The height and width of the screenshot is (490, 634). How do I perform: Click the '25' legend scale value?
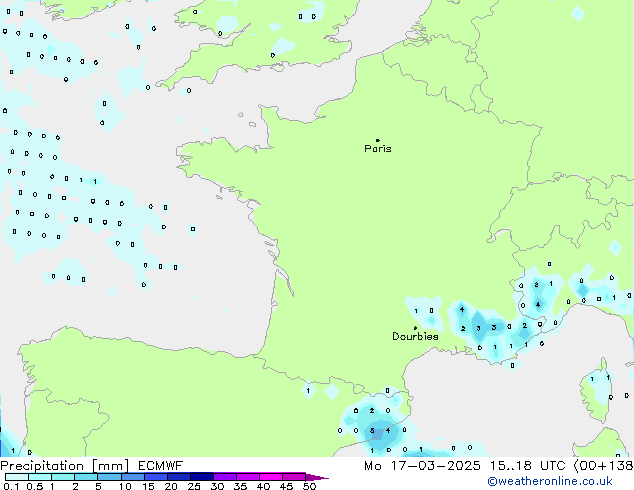point(194,486)
